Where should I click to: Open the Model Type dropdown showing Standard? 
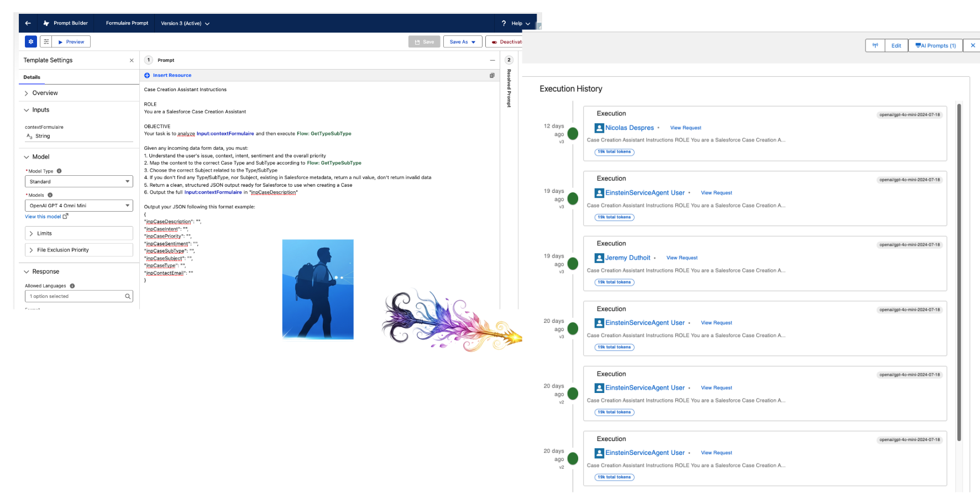click(79, 182)
